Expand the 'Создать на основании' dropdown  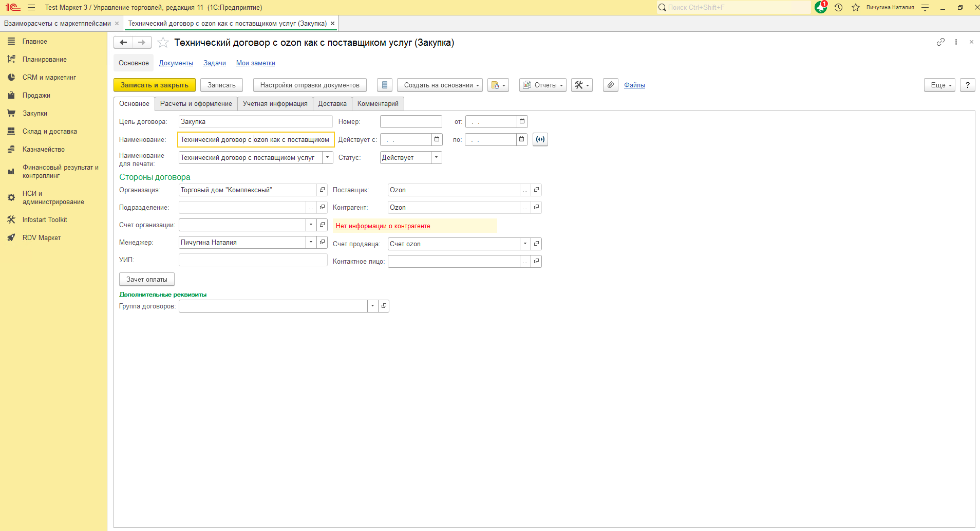pos(440,85)
